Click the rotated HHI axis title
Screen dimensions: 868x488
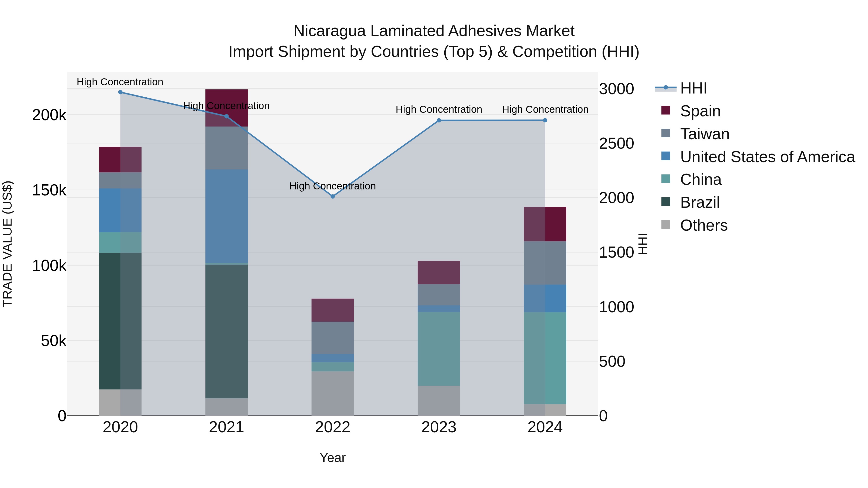point(643,244)
